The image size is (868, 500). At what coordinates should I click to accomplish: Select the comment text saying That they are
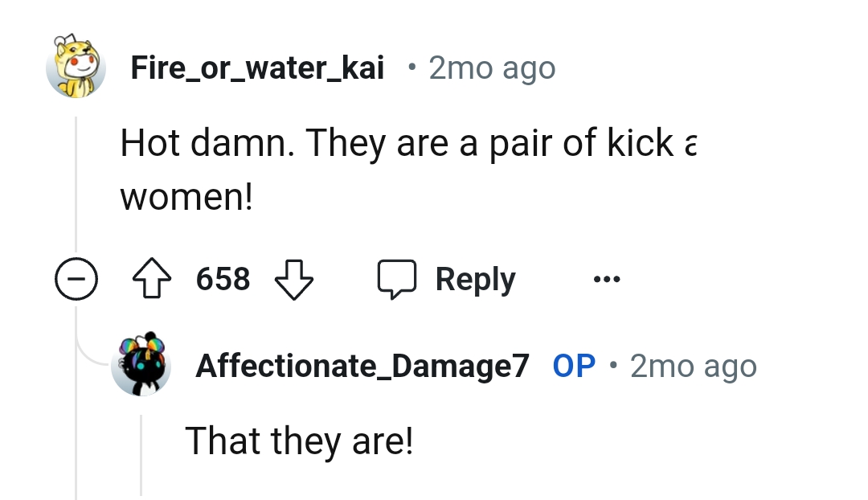coord(299,441)
